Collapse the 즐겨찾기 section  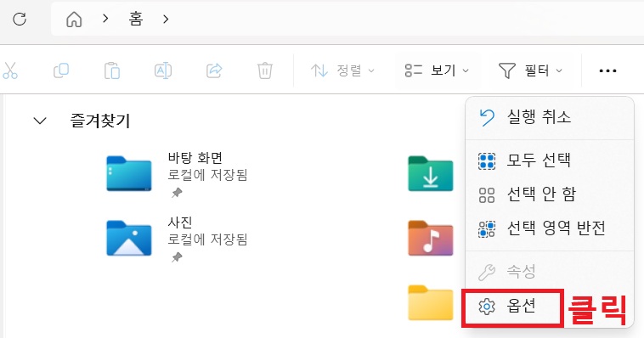40,121
